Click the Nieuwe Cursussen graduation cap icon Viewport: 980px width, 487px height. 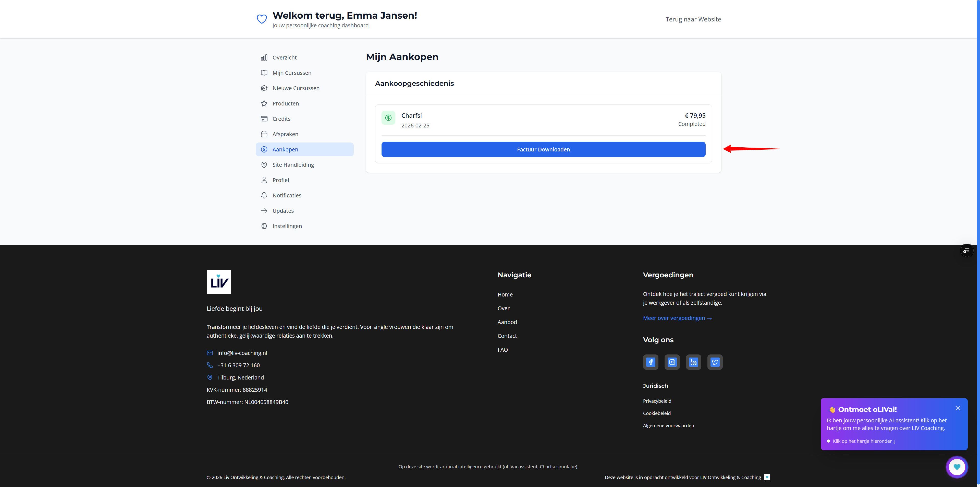pos(264,88)
